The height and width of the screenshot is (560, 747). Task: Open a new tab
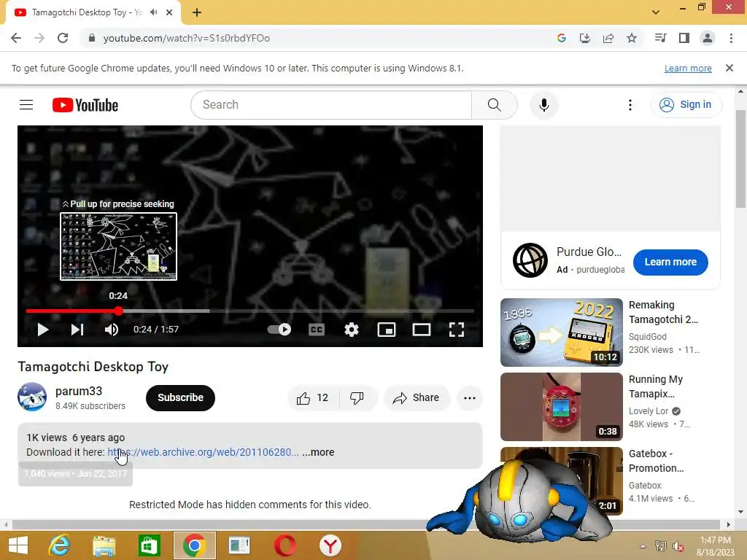[197, 12]
